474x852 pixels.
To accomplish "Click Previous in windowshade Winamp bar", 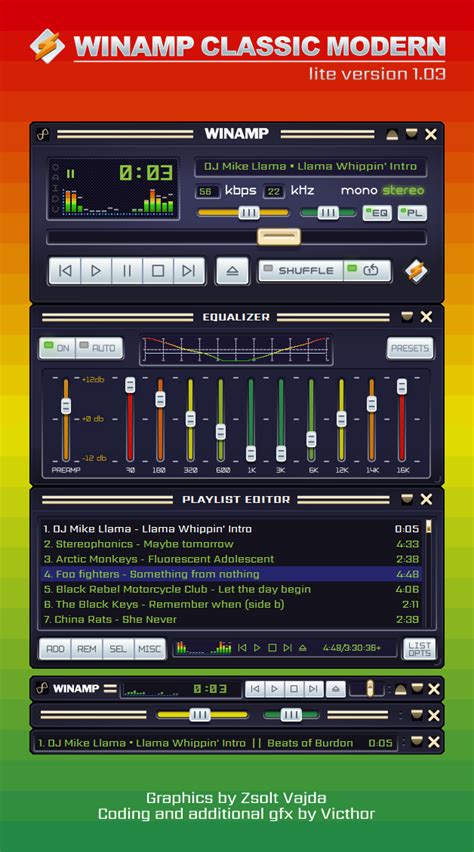I will 255,689.
